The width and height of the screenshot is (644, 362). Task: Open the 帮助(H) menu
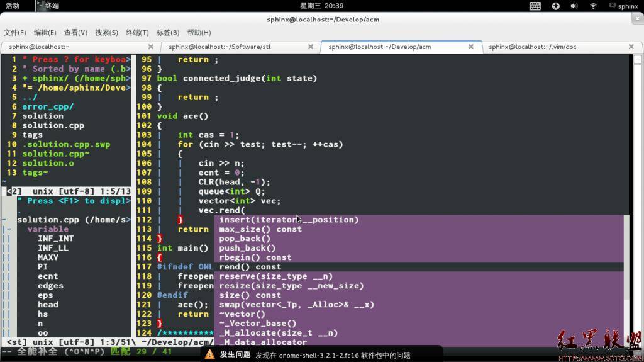point(199,33)
